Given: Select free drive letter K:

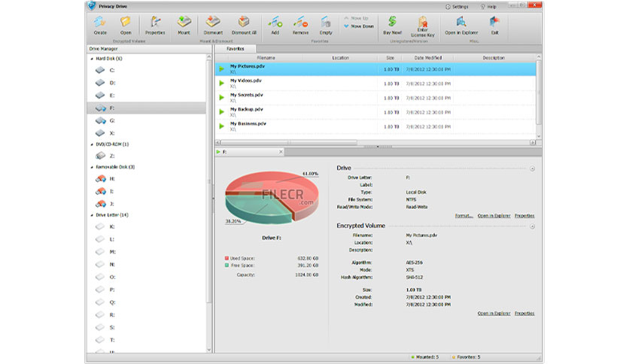Looking at the screenshot, I should 147,227.
